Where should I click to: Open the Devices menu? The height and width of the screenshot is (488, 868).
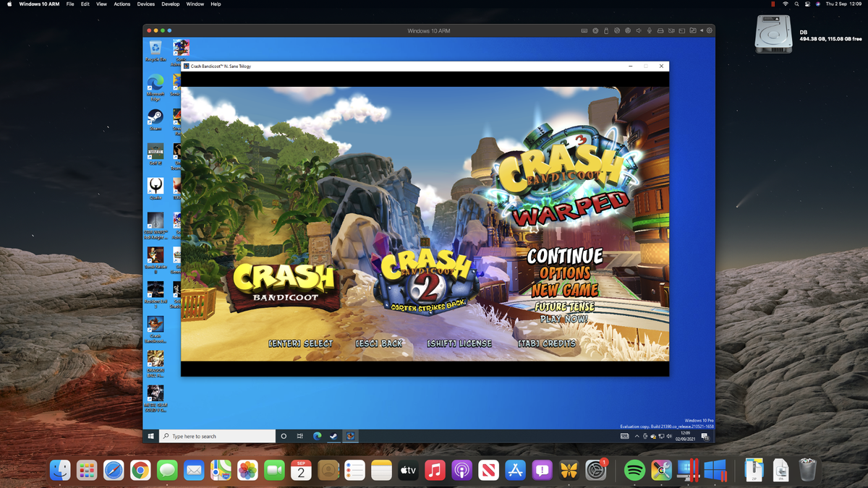click(x=146, y=4)
